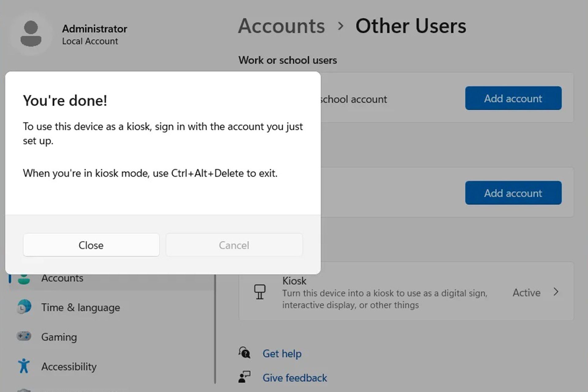Click the Give feedback person icon

point(244,377)
